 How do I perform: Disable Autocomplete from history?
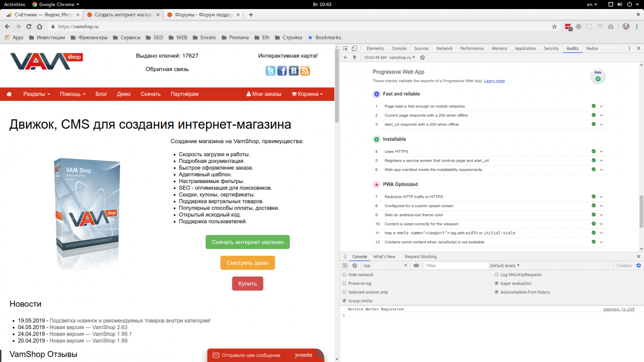(x=497, y=292)
